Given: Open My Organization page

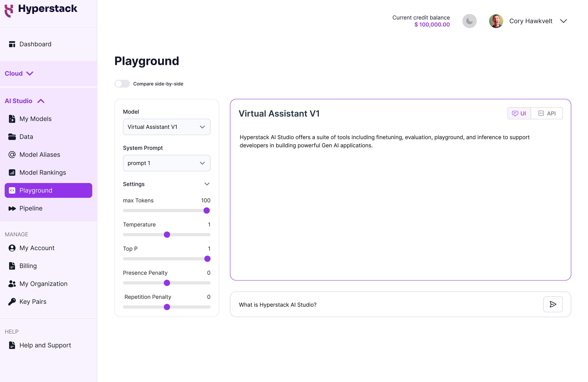Looking at the screenshot, I should (48, 284).
